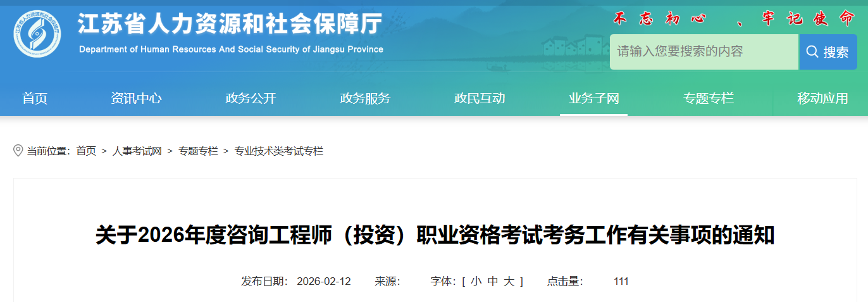Open the 移动应用 menu item
The height and width of the screenshot is (302, 868).
[822, 98]
